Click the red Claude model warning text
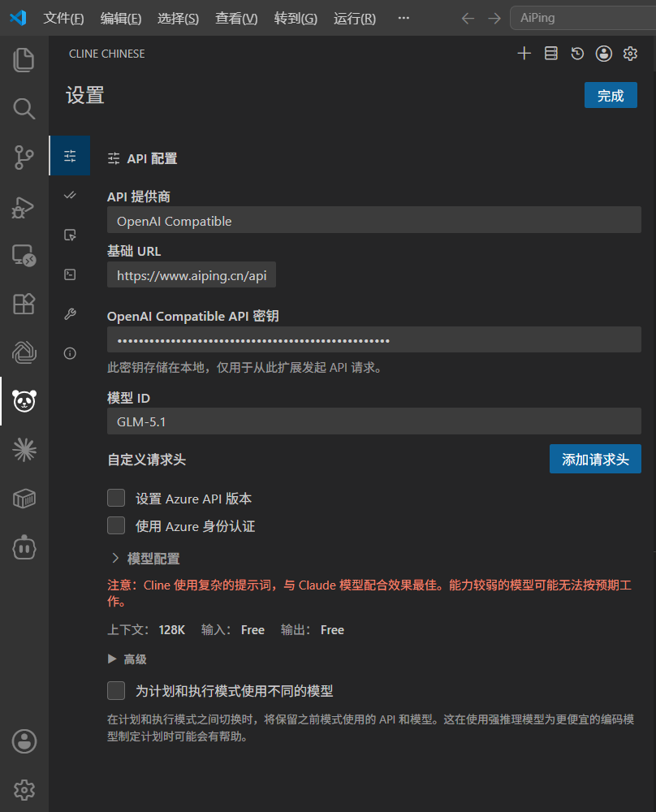 click(x=369, y=593)
